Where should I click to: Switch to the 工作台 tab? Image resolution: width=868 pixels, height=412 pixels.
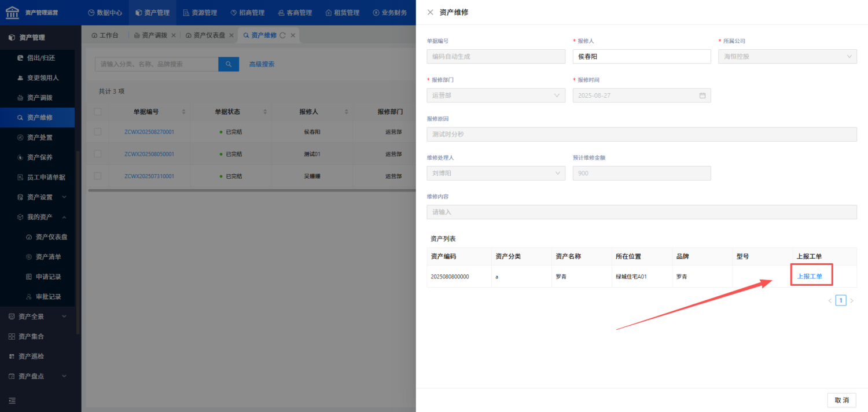click(x=105, y=35)
